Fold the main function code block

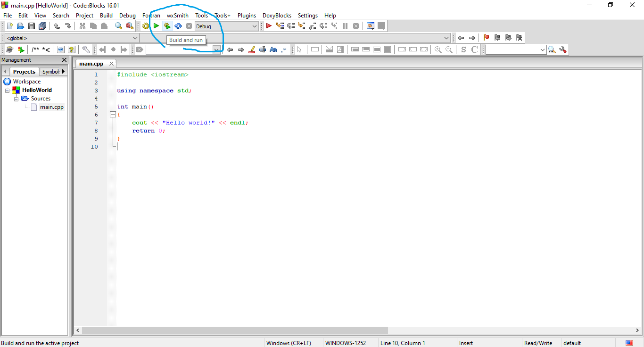[x=113, y=115]
